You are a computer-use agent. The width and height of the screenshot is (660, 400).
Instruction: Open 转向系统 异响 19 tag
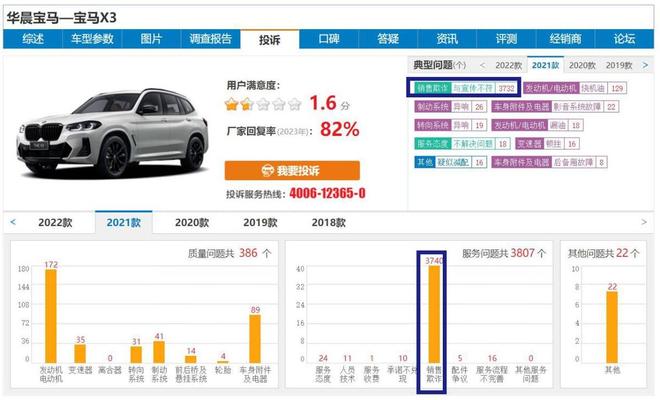coord(450,125)
